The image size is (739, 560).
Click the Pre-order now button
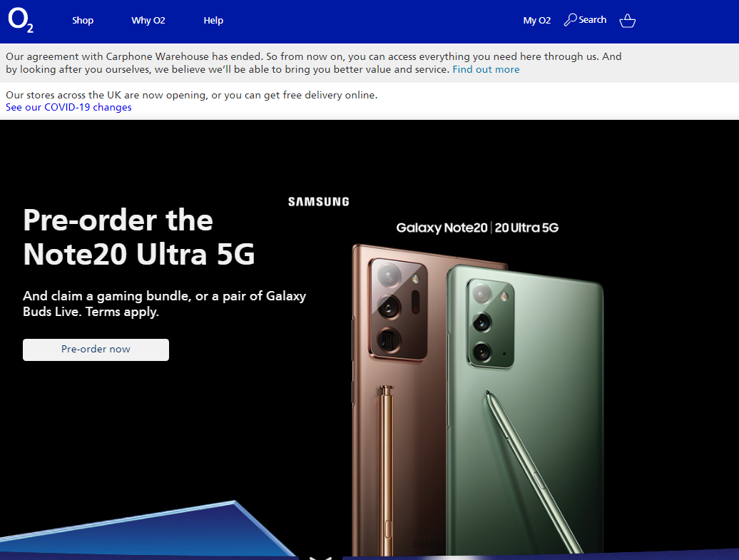[96, 350]
